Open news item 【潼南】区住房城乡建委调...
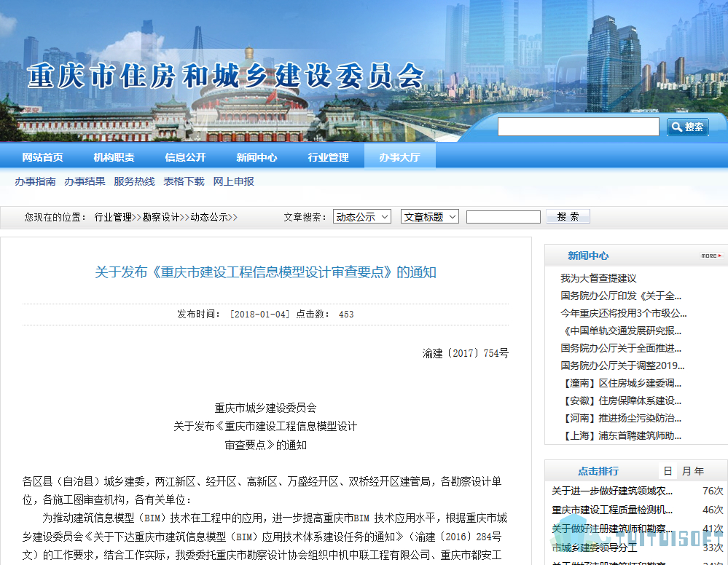 pos(621,384)
